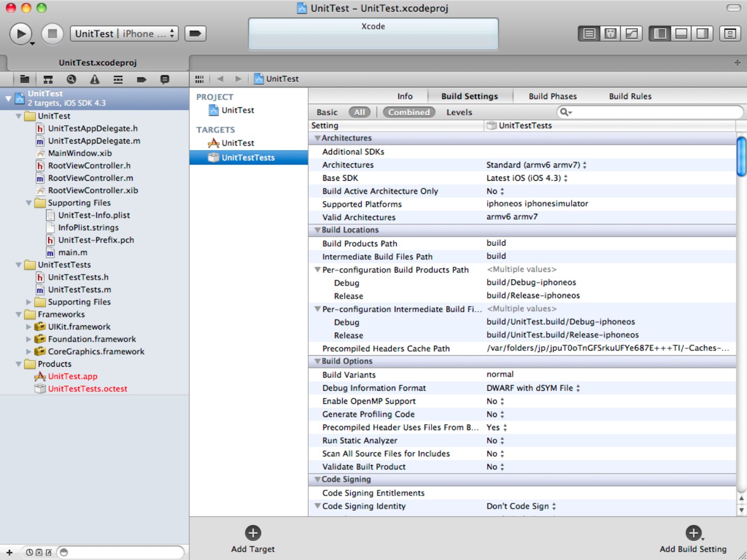Screen dimensions: 747x560
Task: Change Code Signing Identity value
Action: click(521, 506)
